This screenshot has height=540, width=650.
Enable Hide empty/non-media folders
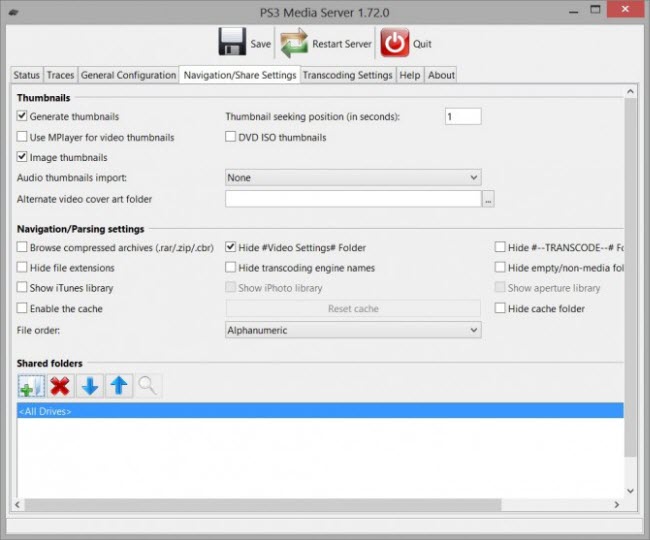[x=500, y=267]
